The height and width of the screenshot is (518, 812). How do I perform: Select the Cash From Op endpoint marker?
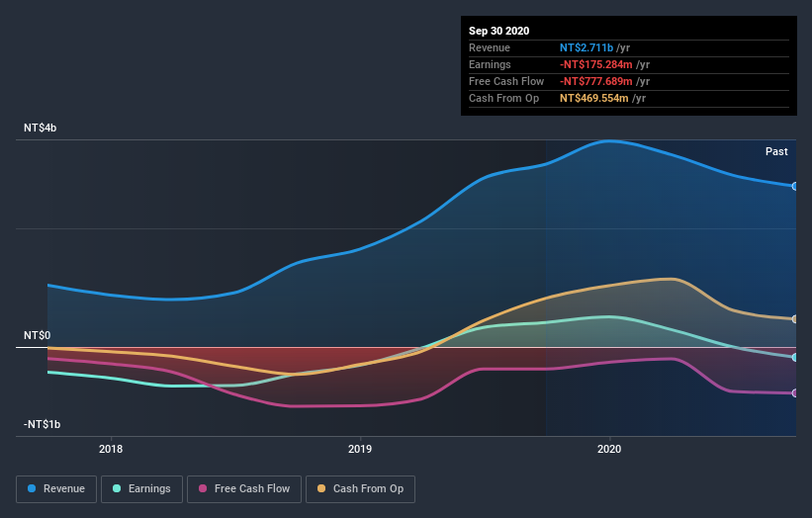(795, 319)
